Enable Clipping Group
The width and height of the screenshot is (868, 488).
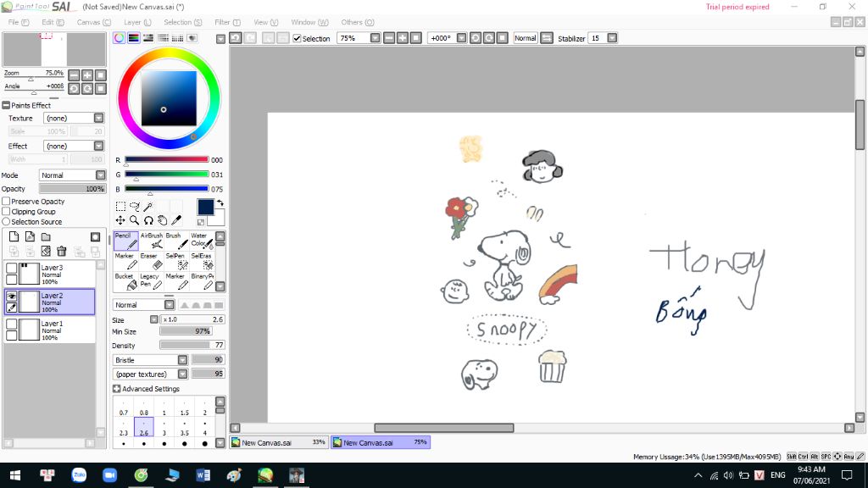(x=6, y=211)
